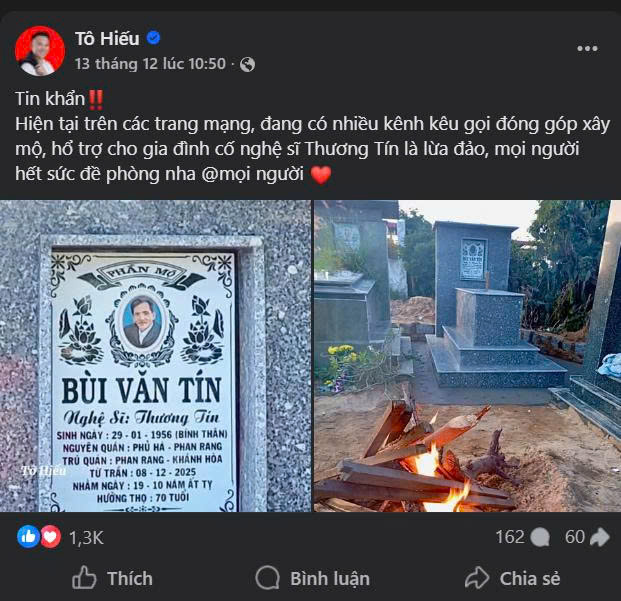621x601 pixels.
Task: Click the comment bubble icon beside 162
Action: [x=539, y=538]
